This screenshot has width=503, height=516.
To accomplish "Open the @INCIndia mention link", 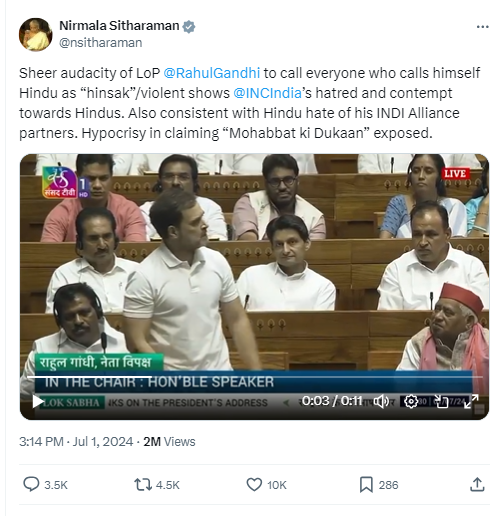I will click(267, 93).
